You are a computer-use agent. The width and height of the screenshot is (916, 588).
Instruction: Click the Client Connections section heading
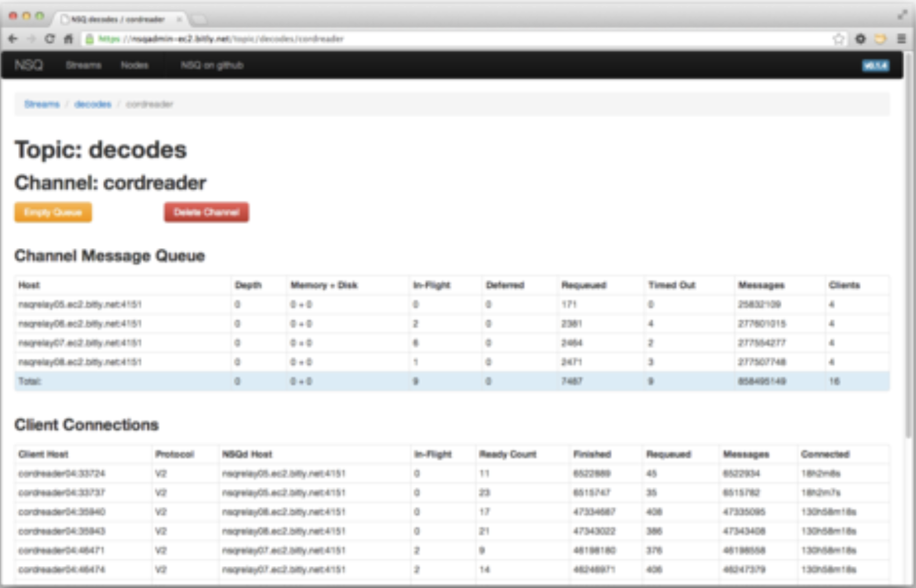click(87, 425)
